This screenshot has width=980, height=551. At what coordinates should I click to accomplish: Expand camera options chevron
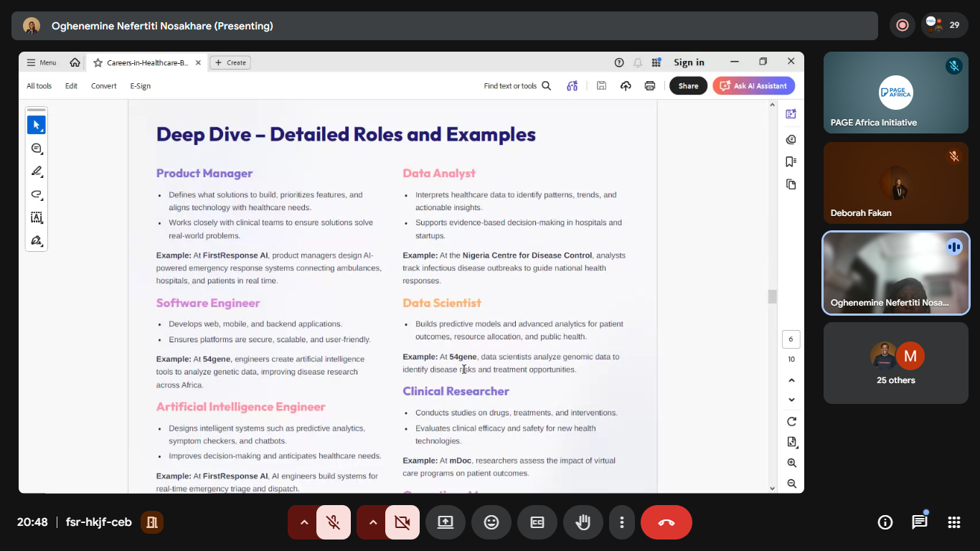tap(373, 522)
